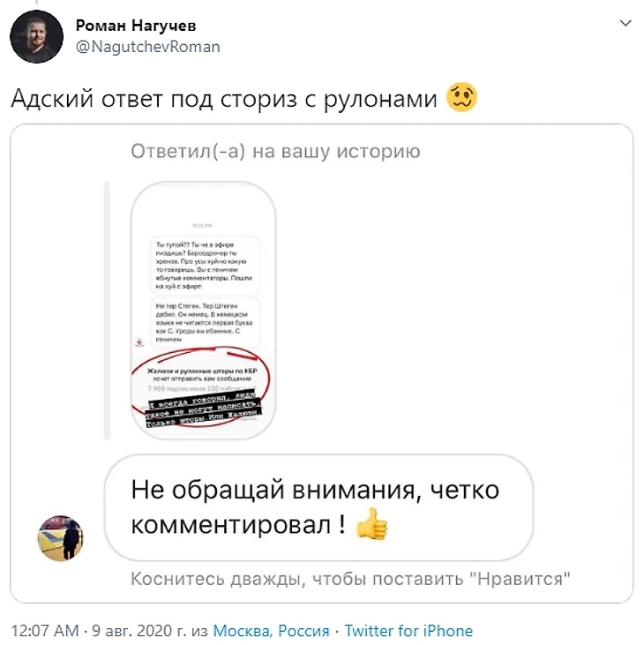Click the display name Роман Нагучев
Screen dimensions: 644x645
[x=136, y=26]
